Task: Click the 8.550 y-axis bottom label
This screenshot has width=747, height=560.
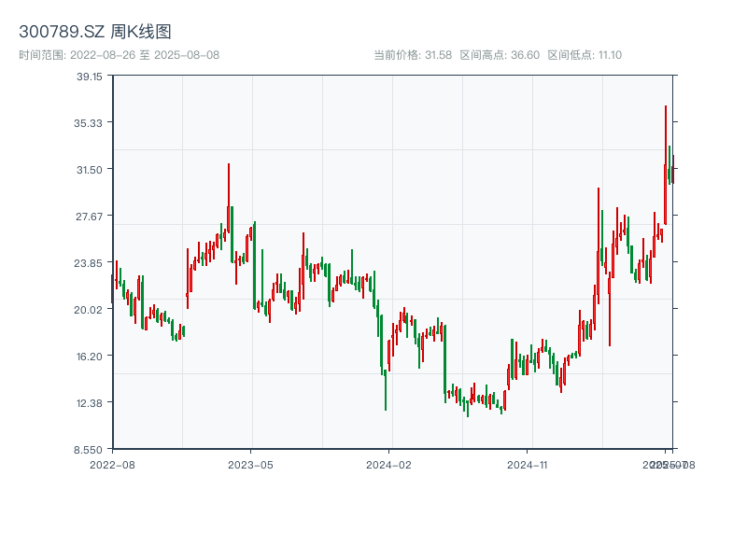Action: coord(90,450)
